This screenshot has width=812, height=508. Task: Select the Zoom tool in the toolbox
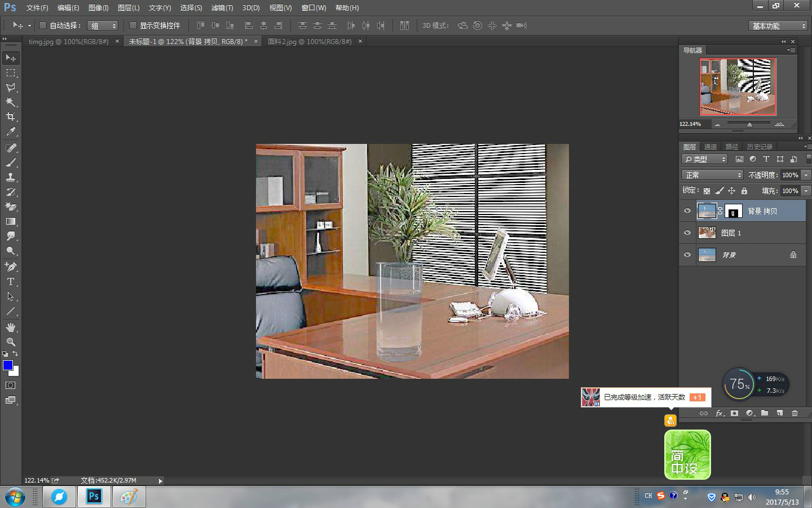pos(11,342)
